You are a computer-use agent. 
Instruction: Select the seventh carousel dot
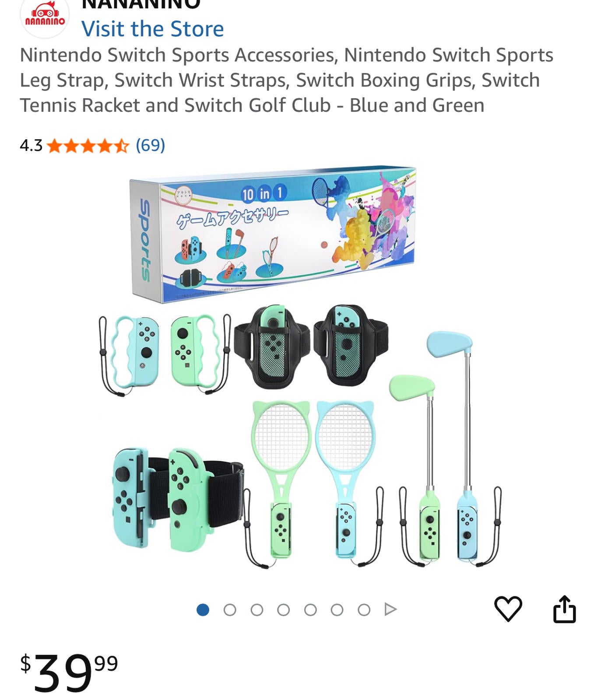click(x=364, y=609)
